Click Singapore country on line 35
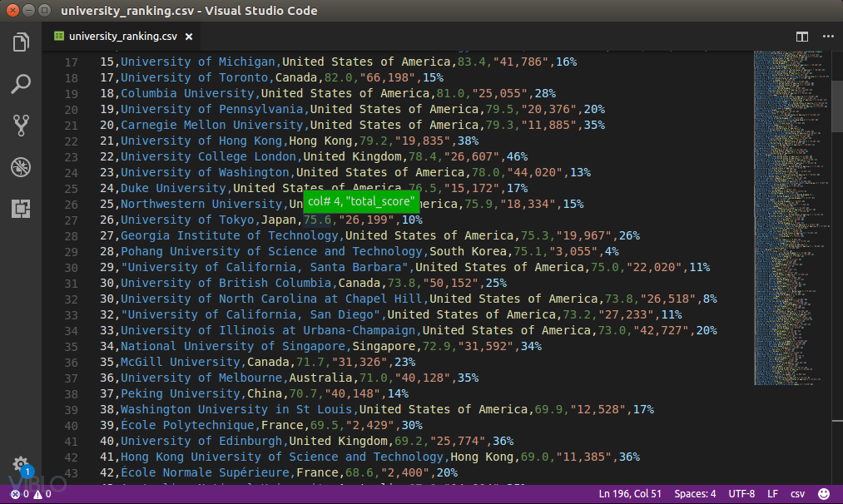843x504 pixels. tap(384, 346)
